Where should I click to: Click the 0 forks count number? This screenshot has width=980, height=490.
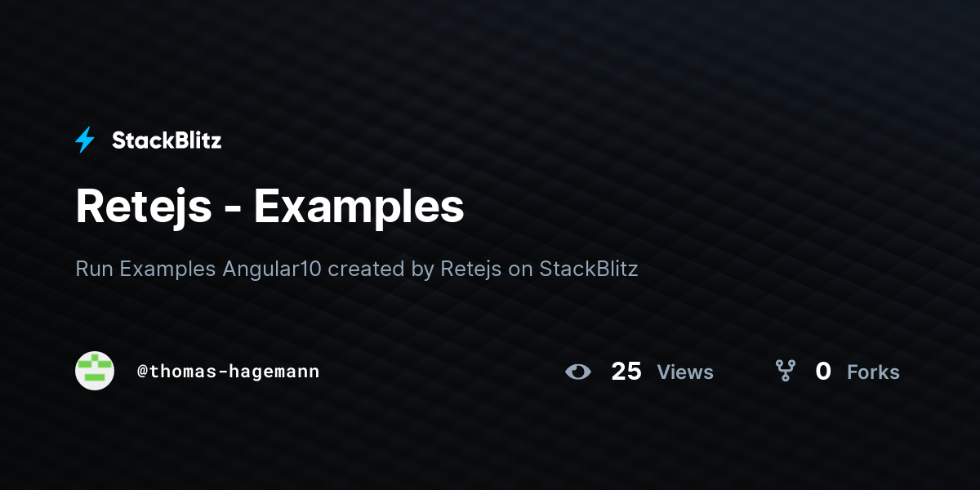(x=823, y=372)
